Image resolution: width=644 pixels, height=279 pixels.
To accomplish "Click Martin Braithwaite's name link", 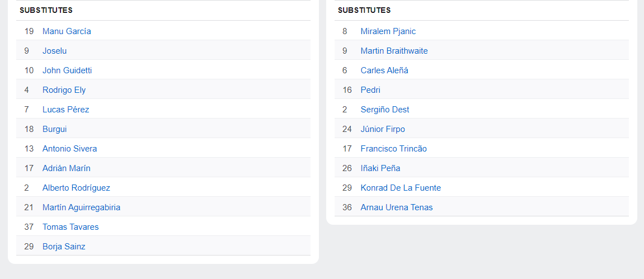I will pyautogui.click(x=394, y=51).
